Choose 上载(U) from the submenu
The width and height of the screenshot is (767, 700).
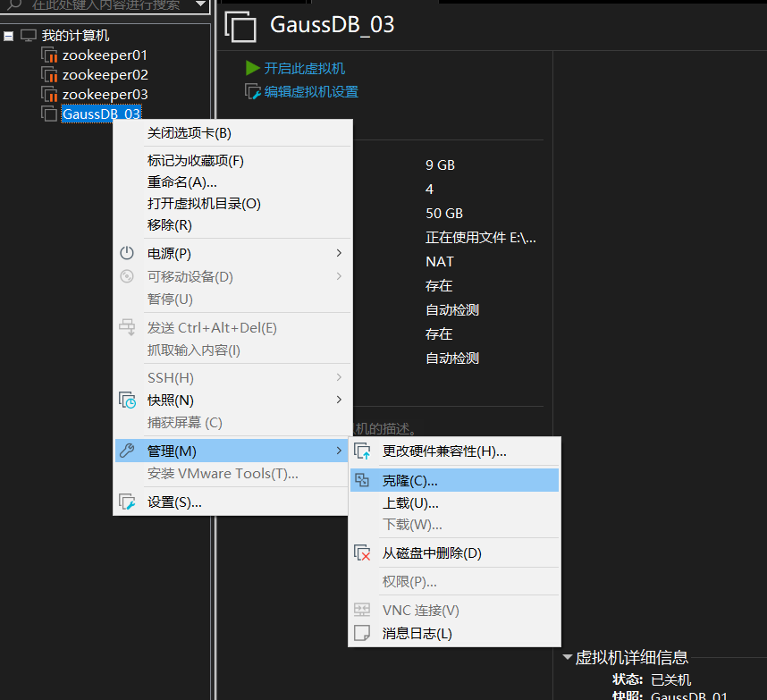tap(454, 502)
